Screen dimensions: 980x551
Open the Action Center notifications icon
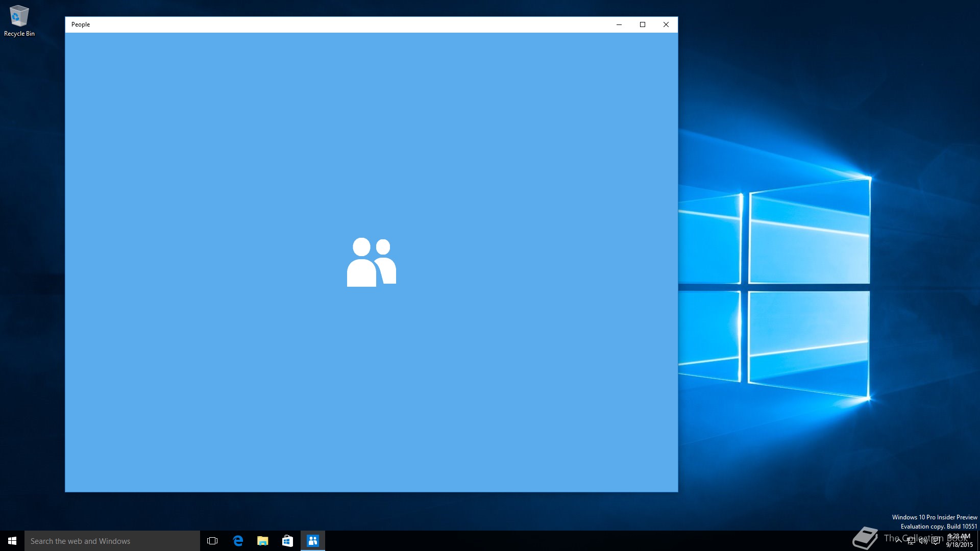click(x=935, y=541)
